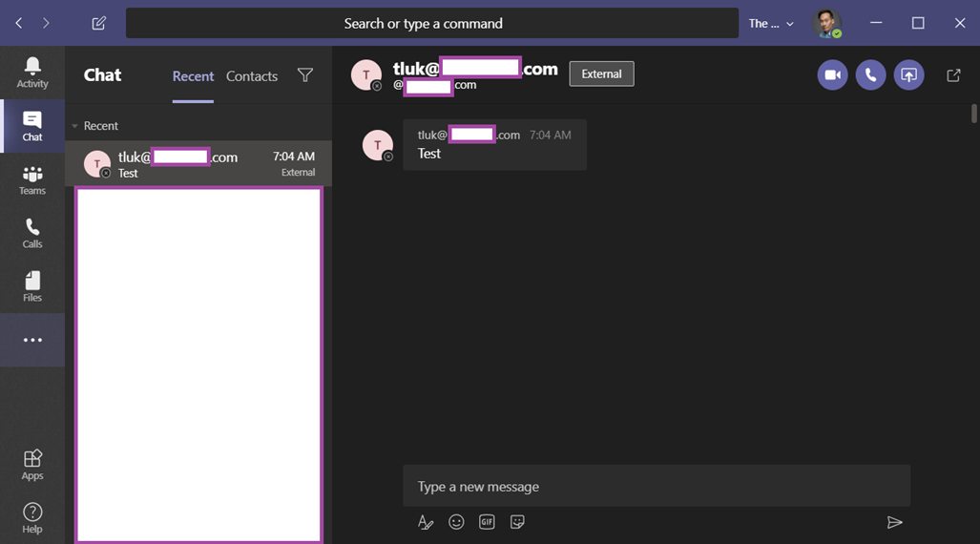Screen dimensions: 980x544
Task: Start screen sharing
Action: tap(908, 75)
